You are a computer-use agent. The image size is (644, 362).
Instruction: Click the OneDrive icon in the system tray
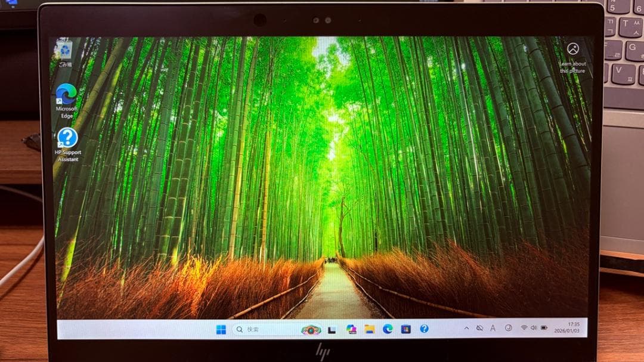(479, 328)
